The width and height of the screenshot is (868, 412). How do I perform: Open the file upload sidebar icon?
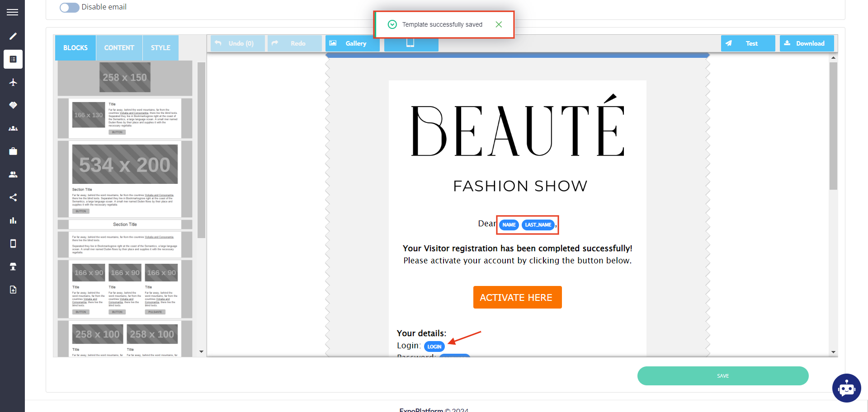13,290
